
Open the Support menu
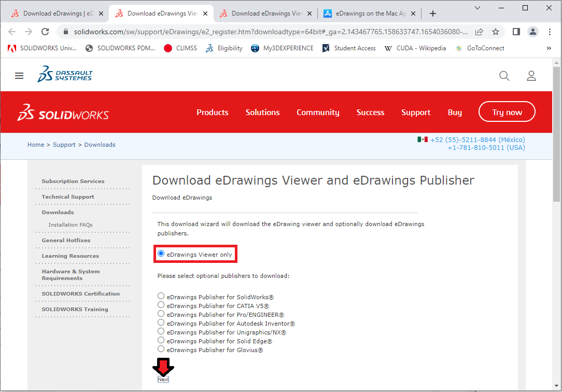pos(416,113)
